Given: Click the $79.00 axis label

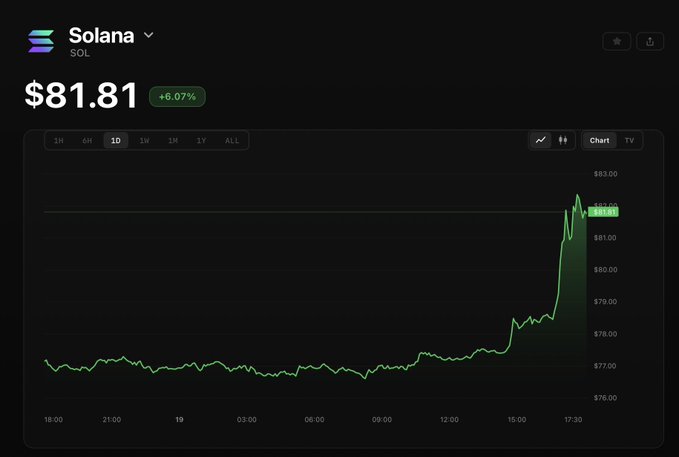Looking at the screenshot, I should pos(605,302).
